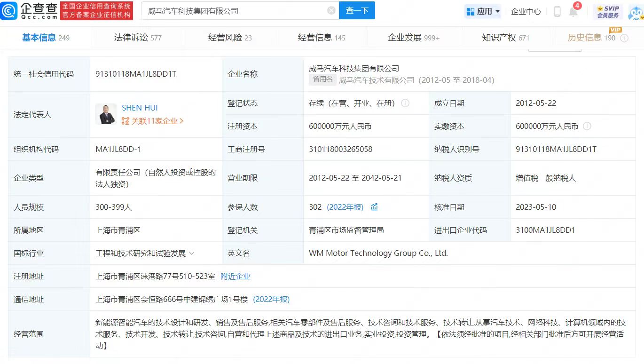Click 营业期限 value 2012-05-22 至 2042-05-21
This screenshot has width=644, height=364.
[355, 178]
